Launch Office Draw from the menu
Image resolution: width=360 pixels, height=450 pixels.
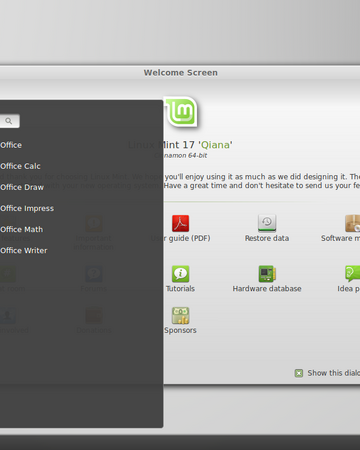click(22, 187)
